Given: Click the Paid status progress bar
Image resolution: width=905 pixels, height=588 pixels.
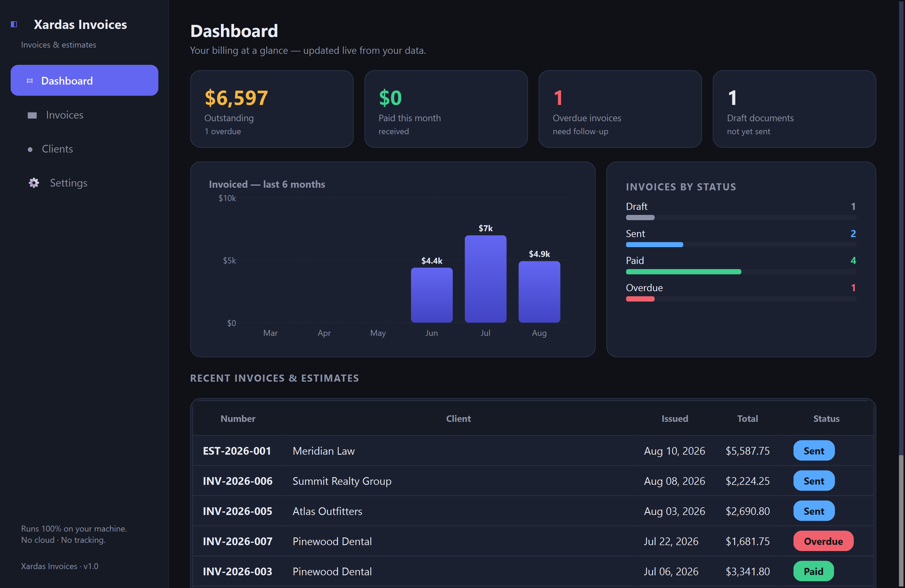Looking at the screenshot, I should [x=741, y=272].
